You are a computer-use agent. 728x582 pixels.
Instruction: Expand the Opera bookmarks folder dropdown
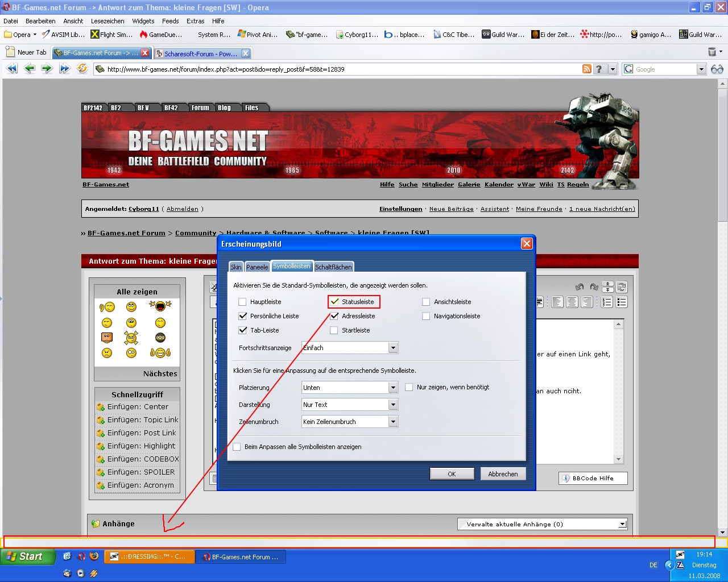pyautogui.click(x=35, y=35)
